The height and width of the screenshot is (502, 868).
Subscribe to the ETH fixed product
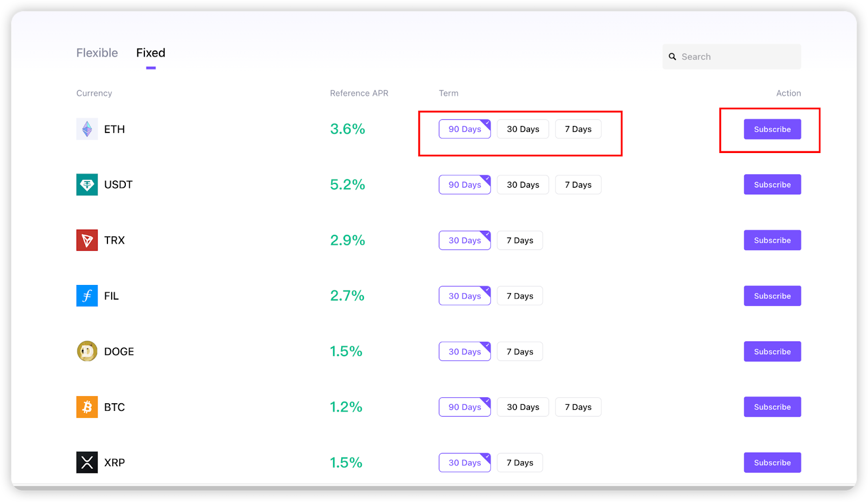click(773, 129)
